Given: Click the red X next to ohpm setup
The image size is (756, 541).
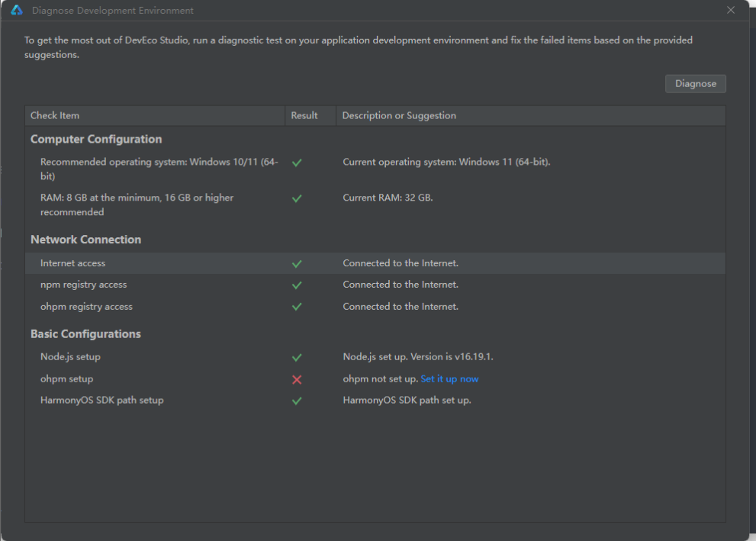Looking at the screenshot, I should (297, 379).
